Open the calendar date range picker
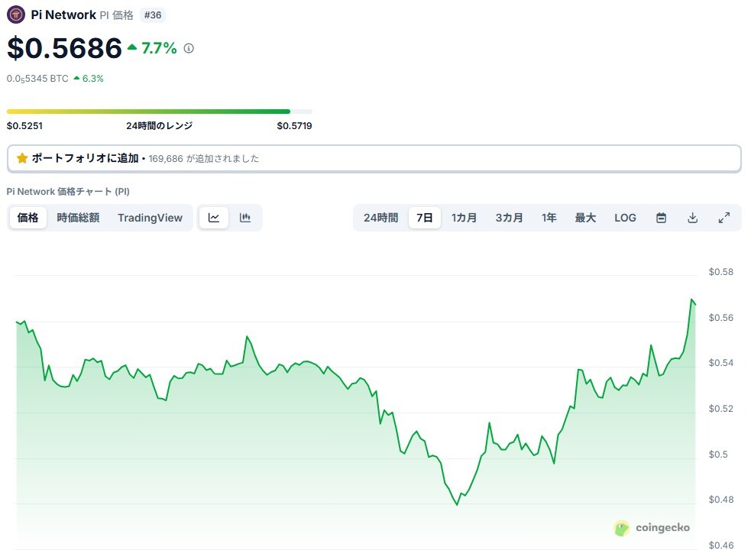 [x=661, y=218]
